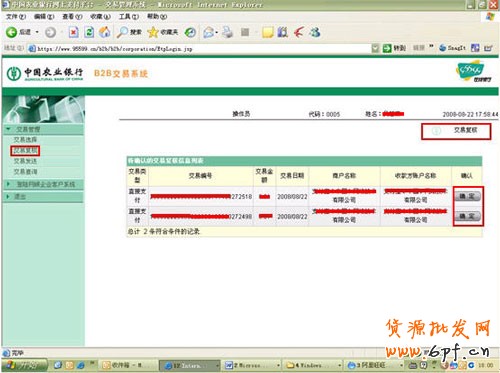Click the transaction number ending 272518

(201, 197)
